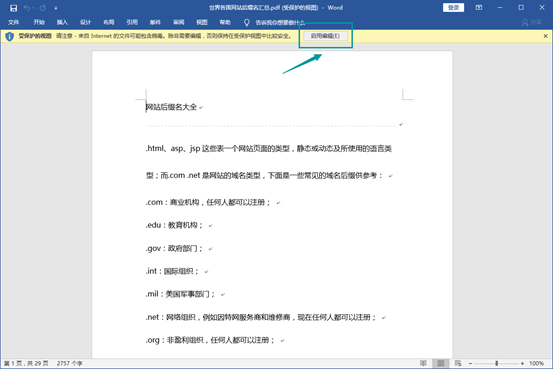Open the Ribbon Display Options icon
This screenshot has width=553, height=369.
[479, 7]
